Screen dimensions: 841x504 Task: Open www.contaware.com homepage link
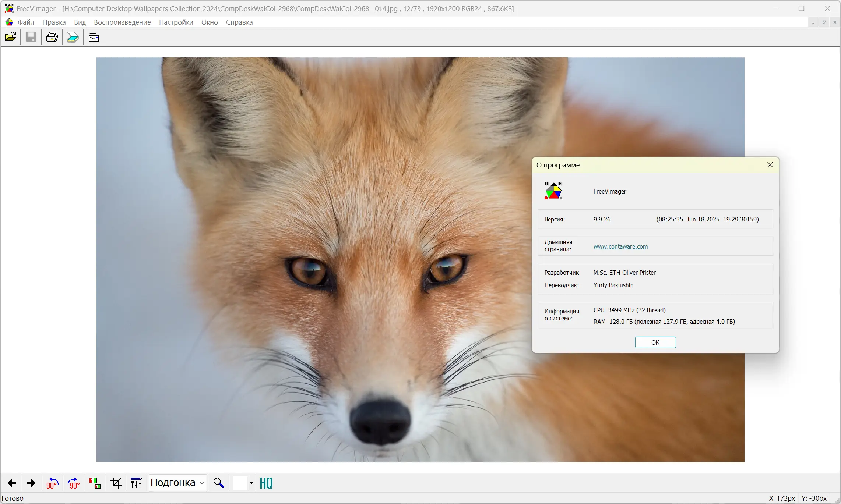(x=620, y=246)
